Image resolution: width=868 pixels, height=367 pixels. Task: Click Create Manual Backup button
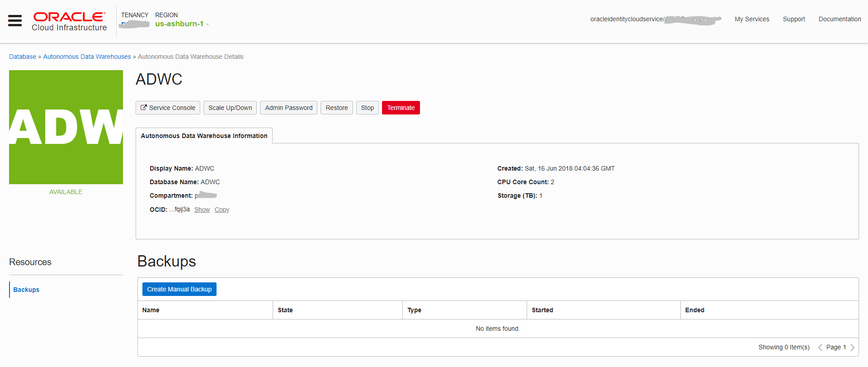click(179, 289)
